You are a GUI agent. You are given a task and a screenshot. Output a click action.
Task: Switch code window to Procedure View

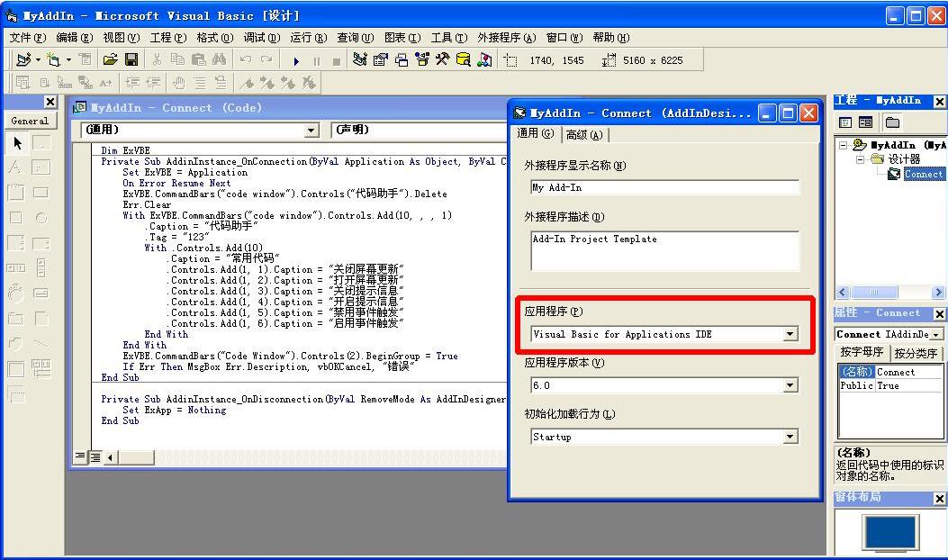pyautogui.click(x=80, y=457)
